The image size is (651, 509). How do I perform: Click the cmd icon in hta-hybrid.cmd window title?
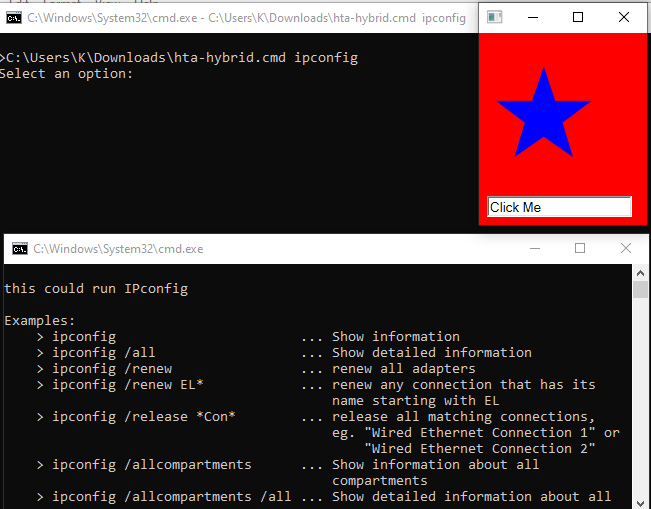click(x=14, y=18)
